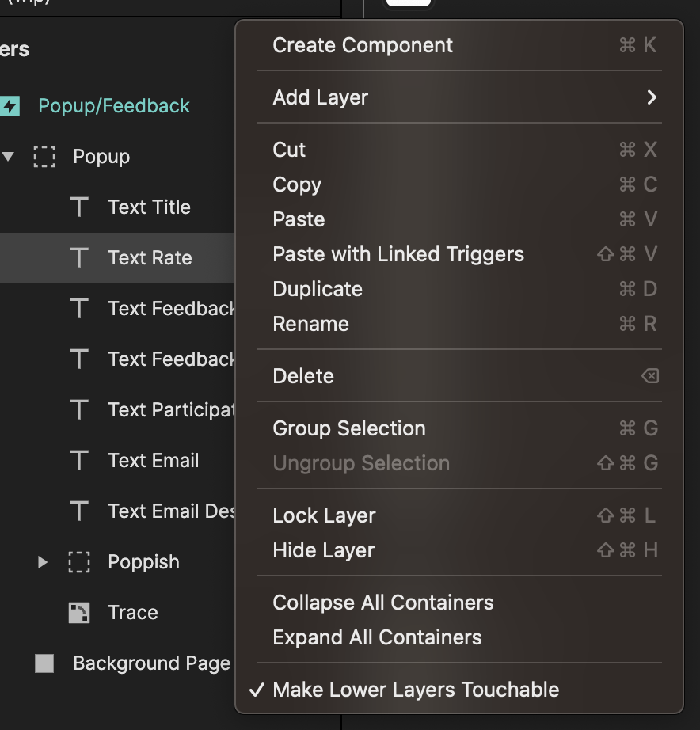Select the Background Page layer name
The image size is (700, 730).
[x=152, y=663]
